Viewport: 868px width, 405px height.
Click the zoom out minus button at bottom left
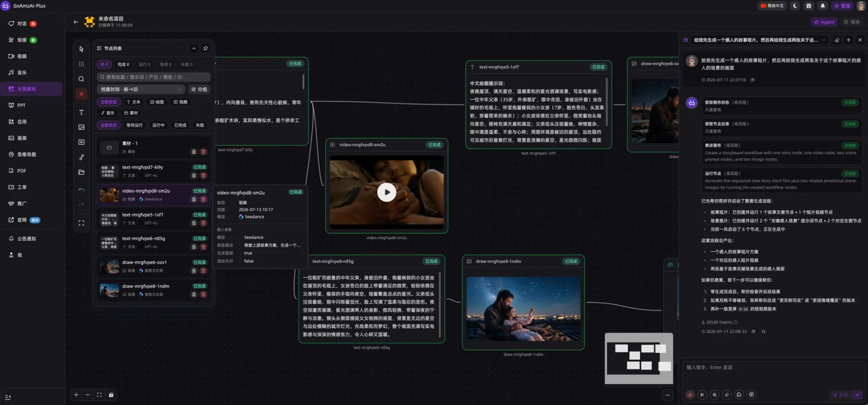(x=88, y=395)
